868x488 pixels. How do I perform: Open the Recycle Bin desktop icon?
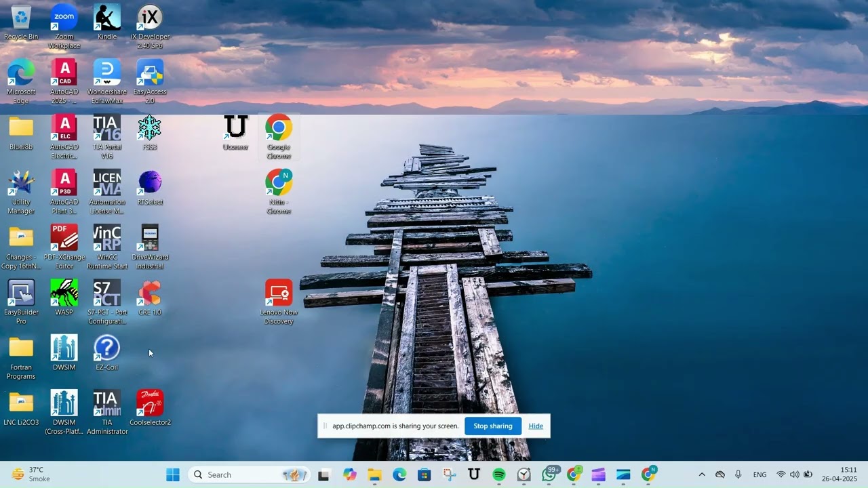point(21,22)
